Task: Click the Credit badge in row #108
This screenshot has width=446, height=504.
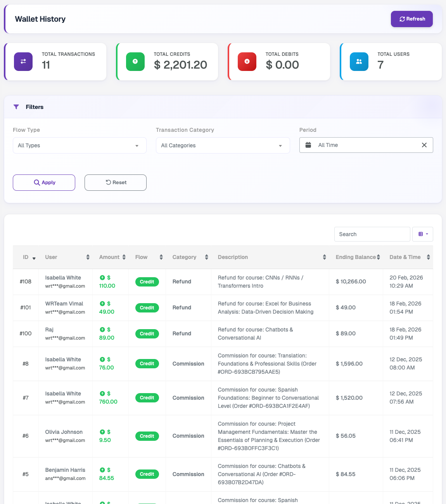Action: [x=147, y=282]
